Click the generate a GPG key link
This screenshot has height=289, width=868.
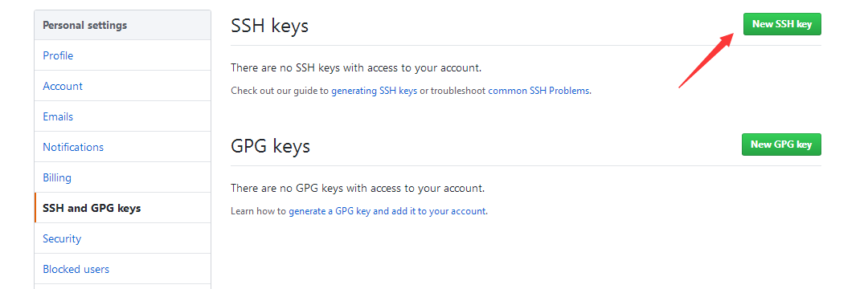387,211
